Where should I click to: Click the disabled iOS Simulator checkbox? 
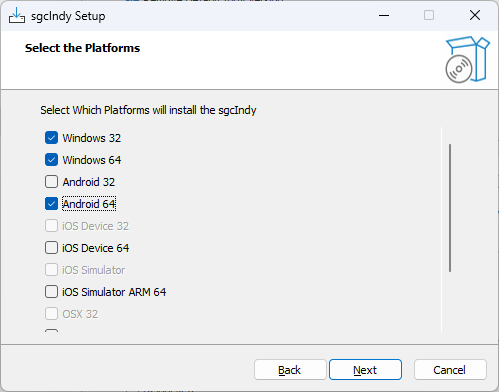point(51,270)
